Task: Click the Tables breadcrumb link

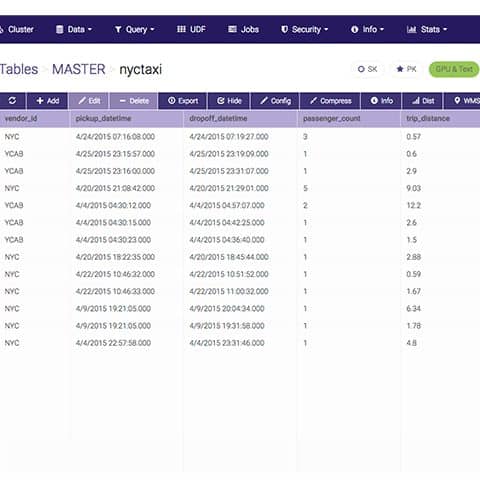Action: (19, 69)
